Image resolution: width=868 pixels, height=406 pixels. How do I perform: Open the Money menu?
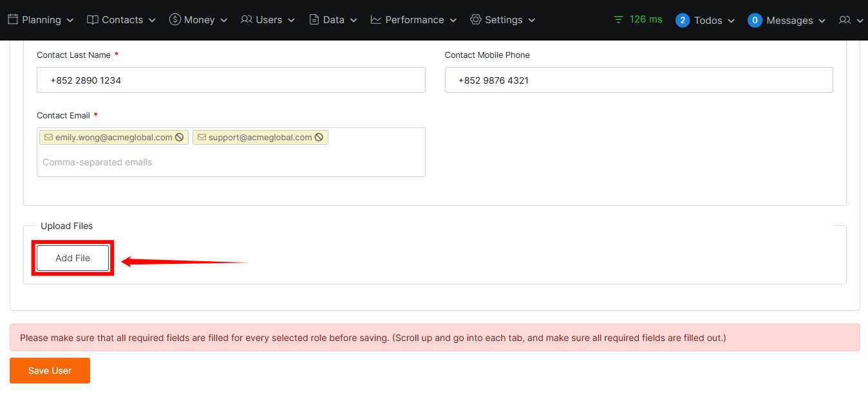(x=199, y=20)
